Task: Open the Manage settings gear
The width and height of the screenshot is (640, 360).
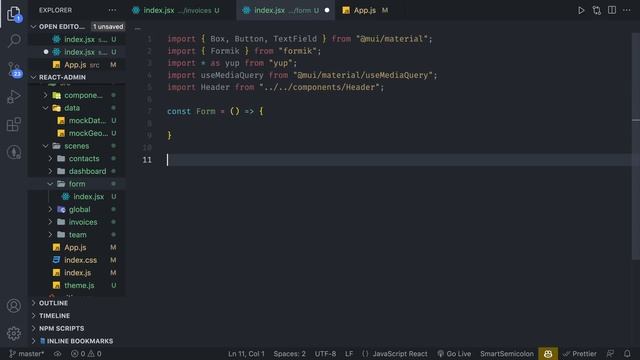Action: [x=14, y=333]
